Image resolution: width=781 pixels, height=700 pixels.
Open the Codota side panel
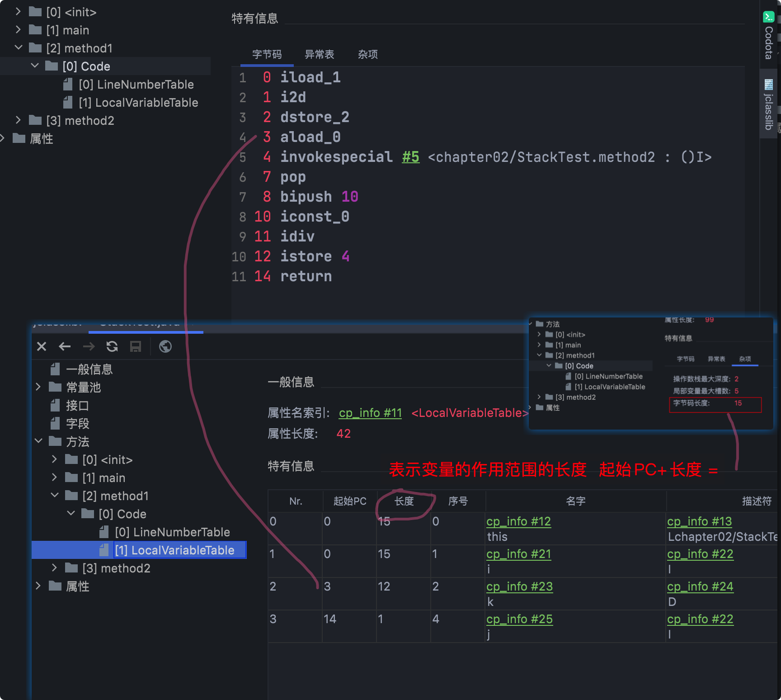tap(768, 36)
